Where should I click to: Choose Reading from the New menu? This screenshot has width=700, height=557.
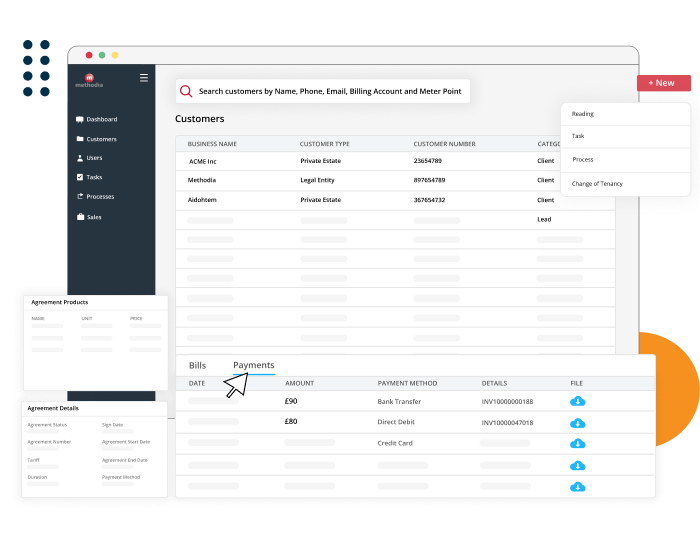[x=583, y=114]
